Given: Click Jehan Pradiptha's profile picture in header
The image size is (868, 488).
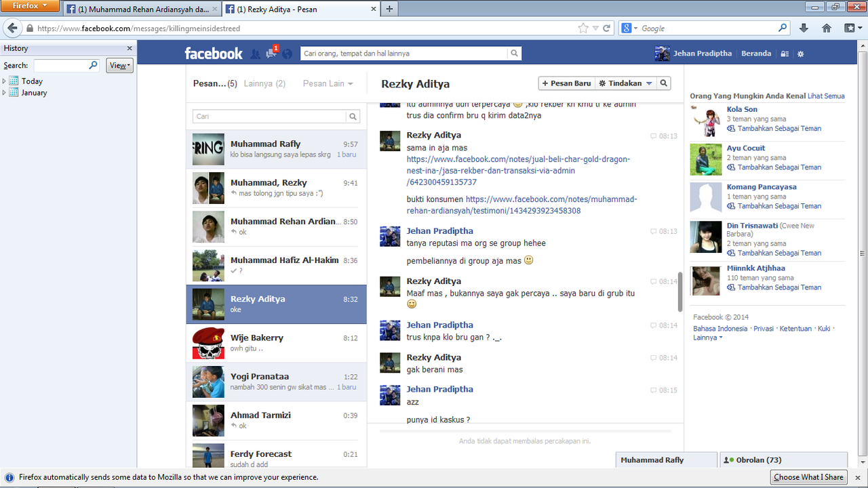Looking at the screenshot, I should [x=663, y=54].
